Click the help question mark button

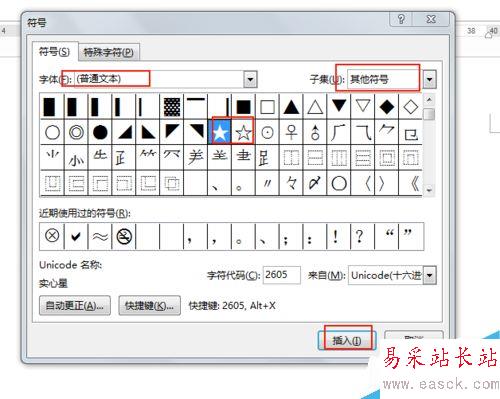[401, 19]
